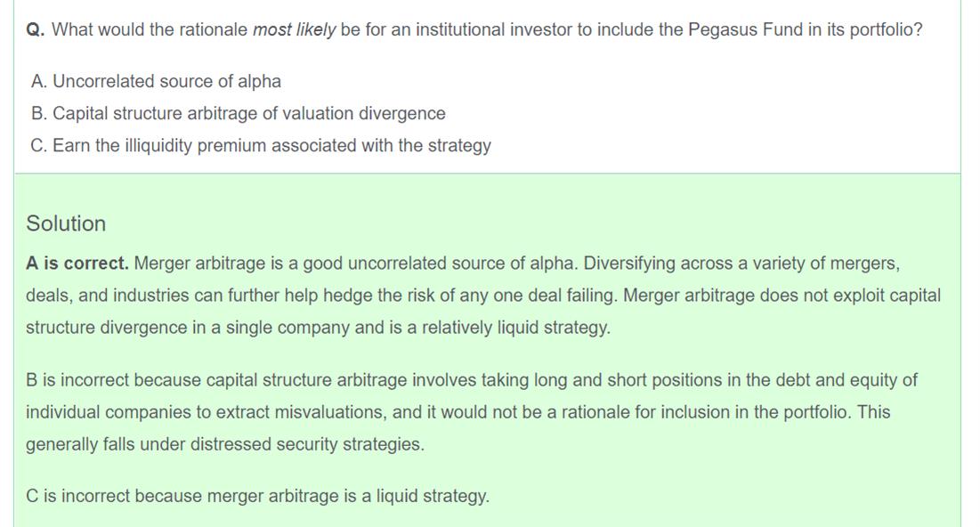This screenshot has width=980, height=527.
Task: Select answer B Capital structure arbitrage
Action: tap(238, 114)
